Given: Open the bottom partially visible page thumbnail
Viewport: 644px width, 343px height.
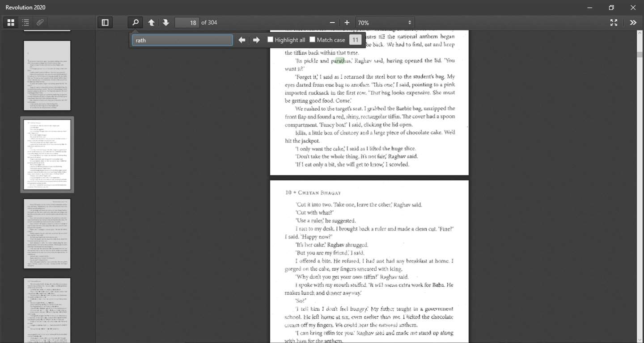Looking at the screenshot, I should pyautogui.click(x=47, y=310).
